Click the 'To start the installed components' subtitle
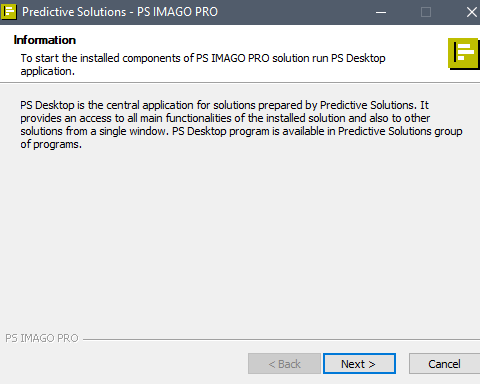The width and height of the screenshot is (480, 384). tap(203, 64)
